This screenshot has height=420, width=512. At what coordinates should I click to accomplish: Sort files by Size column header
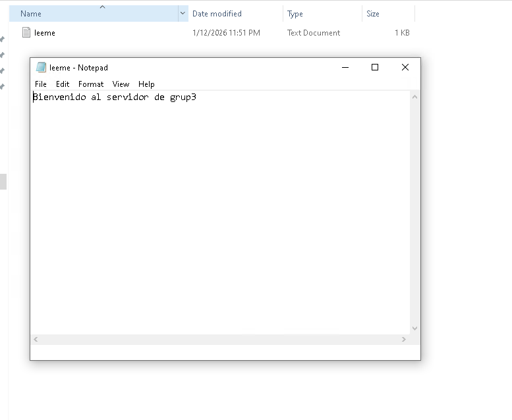pyautogui.click(x=373, y=14)
